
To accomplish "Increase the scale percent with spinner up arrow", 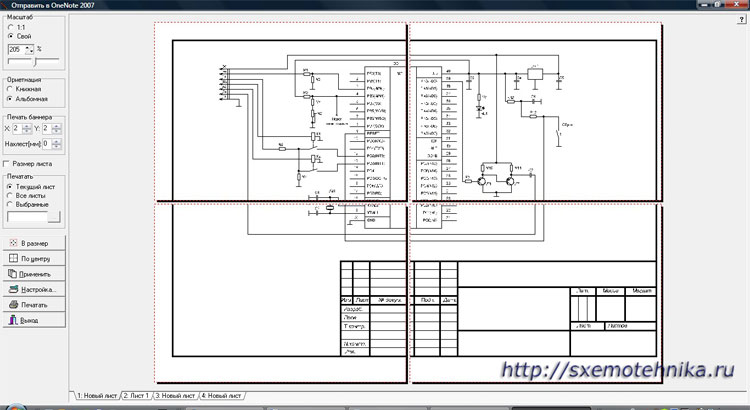I will pos(29,47).
